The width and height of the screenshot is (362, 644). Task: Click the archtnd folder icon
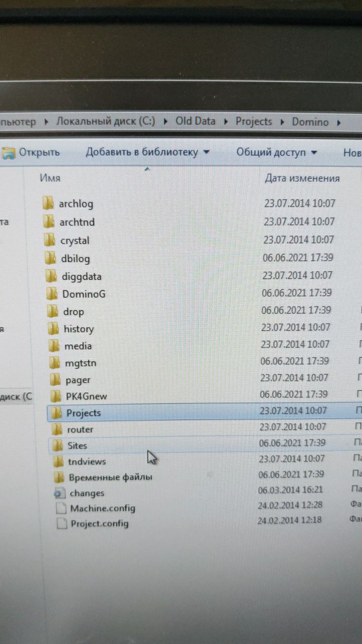pyautogui.click(x=49, y=221)
